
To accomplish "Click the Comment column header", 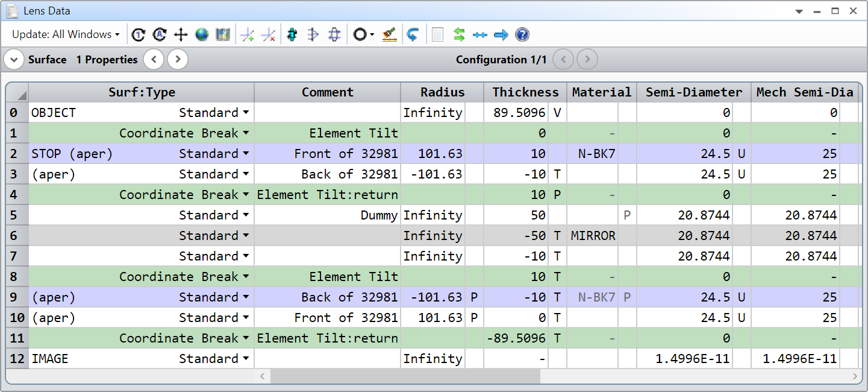I will coord(328,92).
